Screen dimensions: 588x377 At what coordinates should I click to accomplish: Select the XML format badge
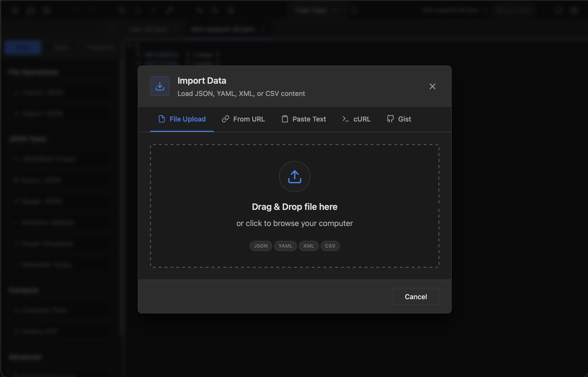(309, 246)
